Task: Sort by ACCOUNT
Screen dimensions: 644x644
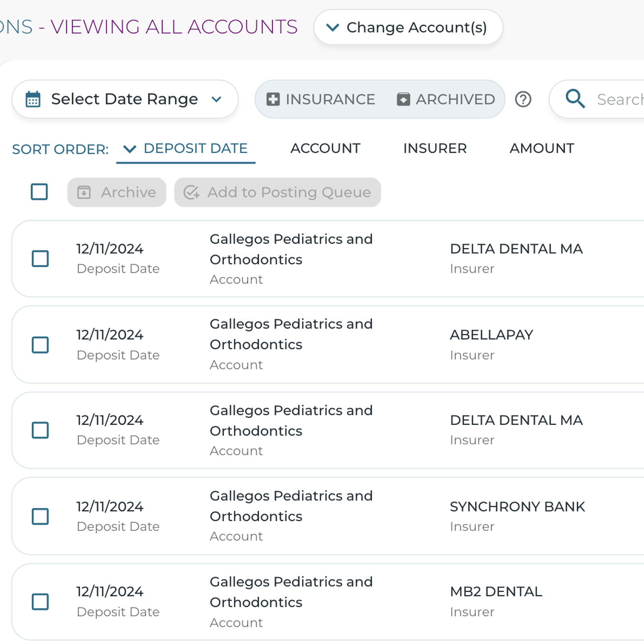Action: [325, 149]
